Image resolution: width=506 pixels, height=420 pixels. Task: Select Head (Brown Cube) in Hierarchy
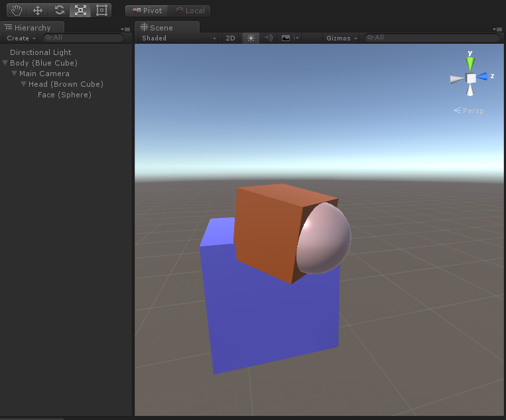coord(66,84)
